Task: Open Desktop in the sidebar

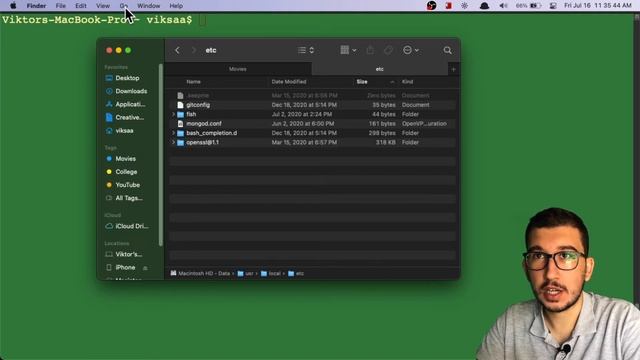Action: 127,78
